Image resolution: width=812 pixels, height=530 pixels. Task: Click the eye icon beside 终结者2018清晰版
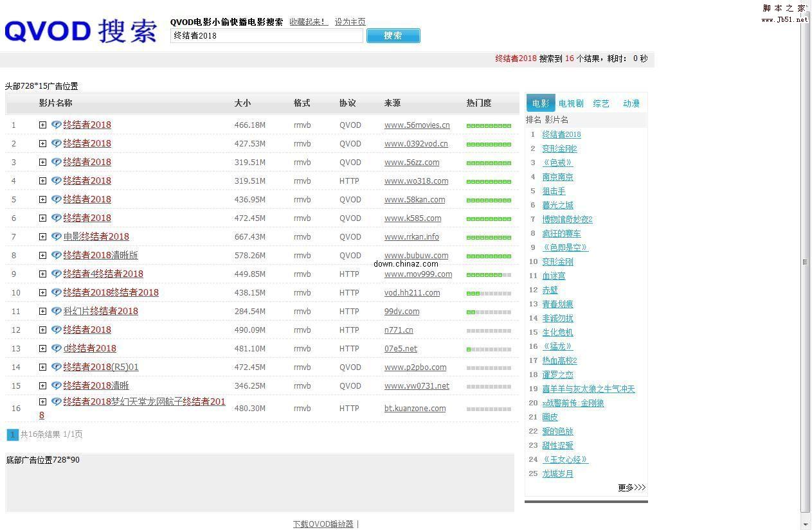[x=57, y=255]
